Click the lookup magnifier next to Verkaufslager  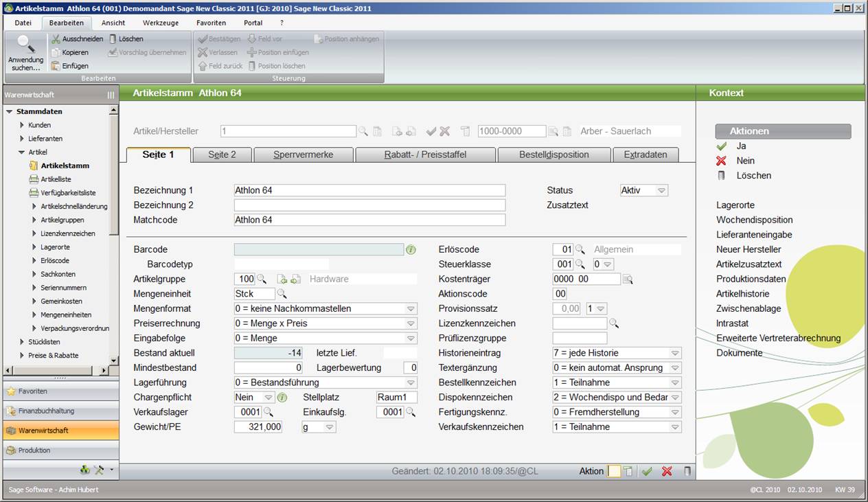coord(269,412)
